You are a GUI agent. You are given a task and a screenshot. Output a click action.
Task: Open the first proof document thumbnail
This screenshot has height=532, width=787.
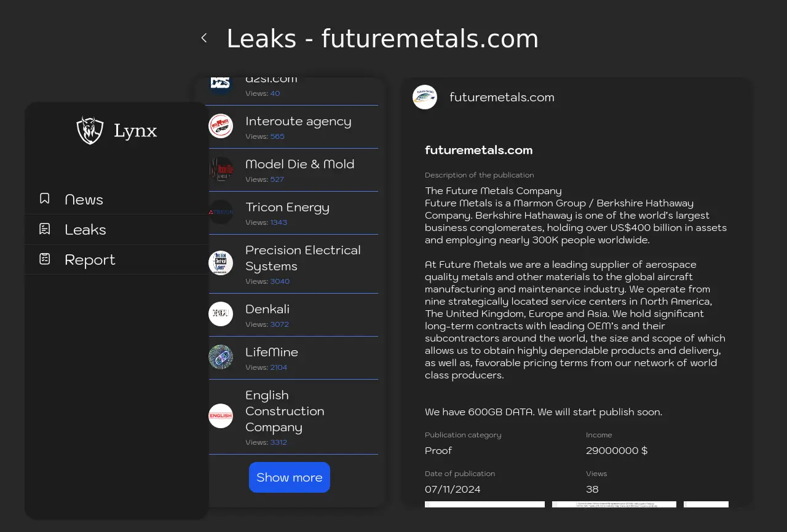[484, 504]
